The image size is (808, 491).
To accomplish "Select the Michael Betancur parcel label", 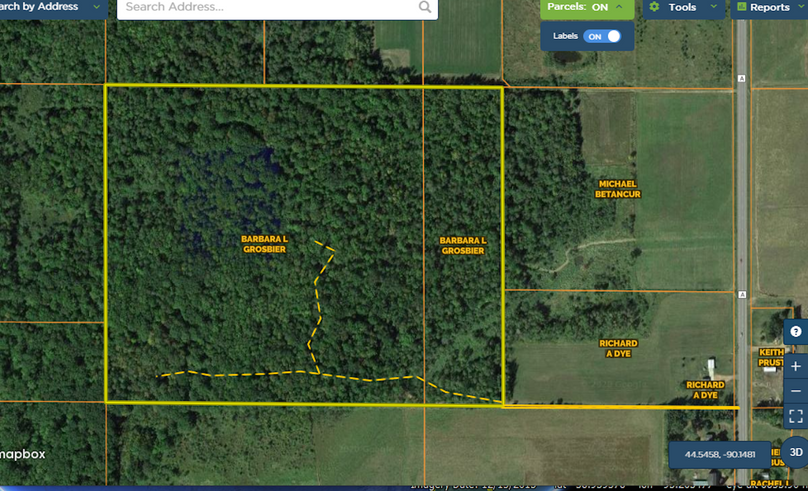I will pos(618,189).
